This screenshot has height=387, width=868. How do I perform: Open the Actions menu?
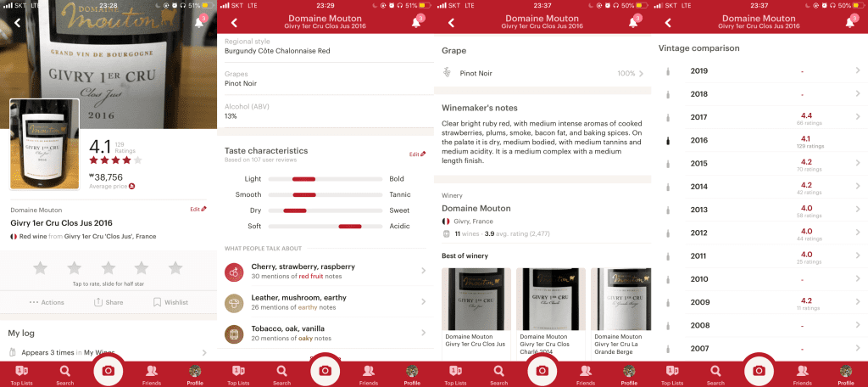pyautogui.click(x=47, y=302)
